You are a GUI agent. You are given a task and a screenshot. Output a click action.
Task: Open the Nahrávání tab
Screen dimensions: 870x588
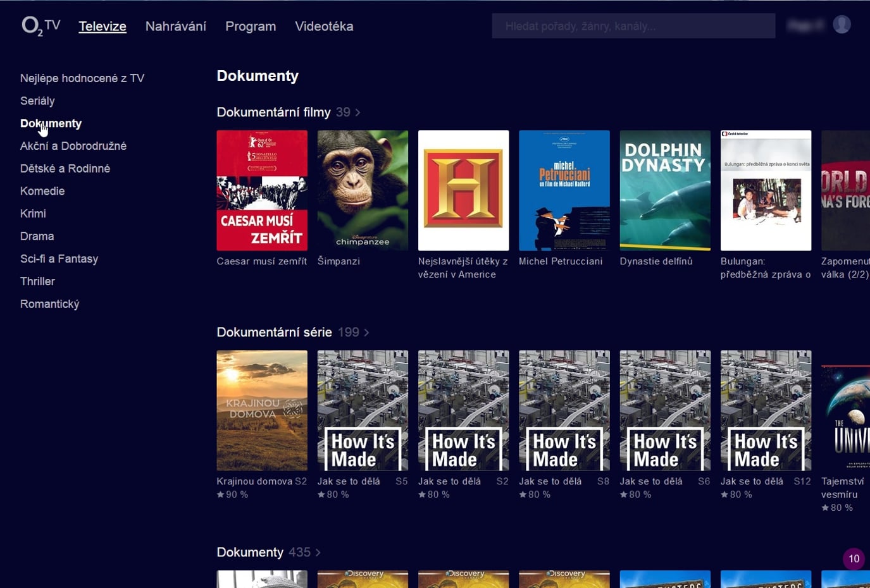pos(176,26)
